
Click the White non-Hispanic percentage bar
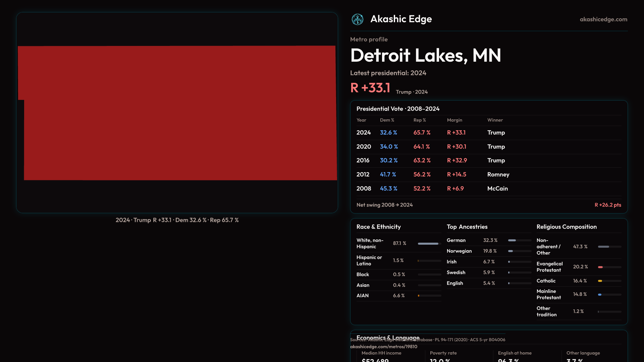tap(428, 244)
